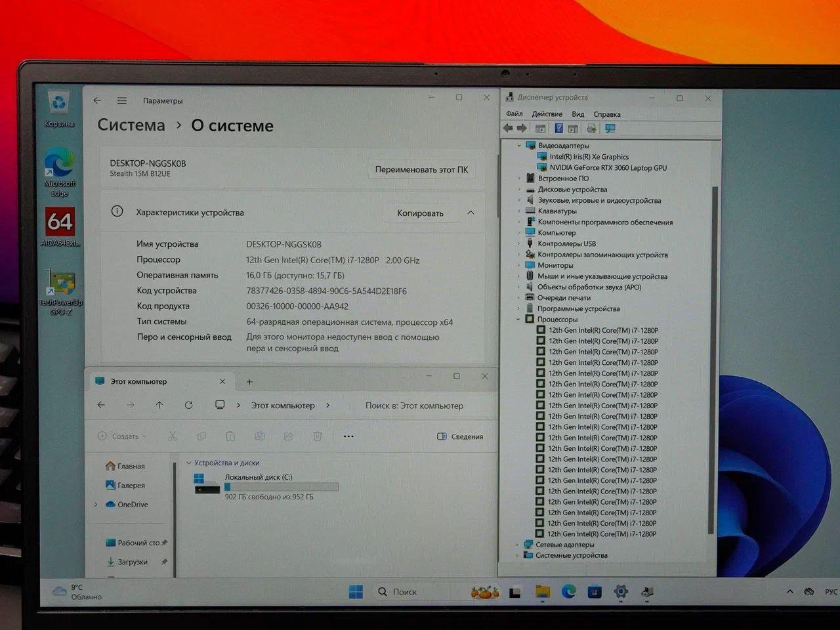Viewport: 840px width, 630px height.
Task: Open Загрузки in Explorer sidebar
Action: [x=127, y=562]
